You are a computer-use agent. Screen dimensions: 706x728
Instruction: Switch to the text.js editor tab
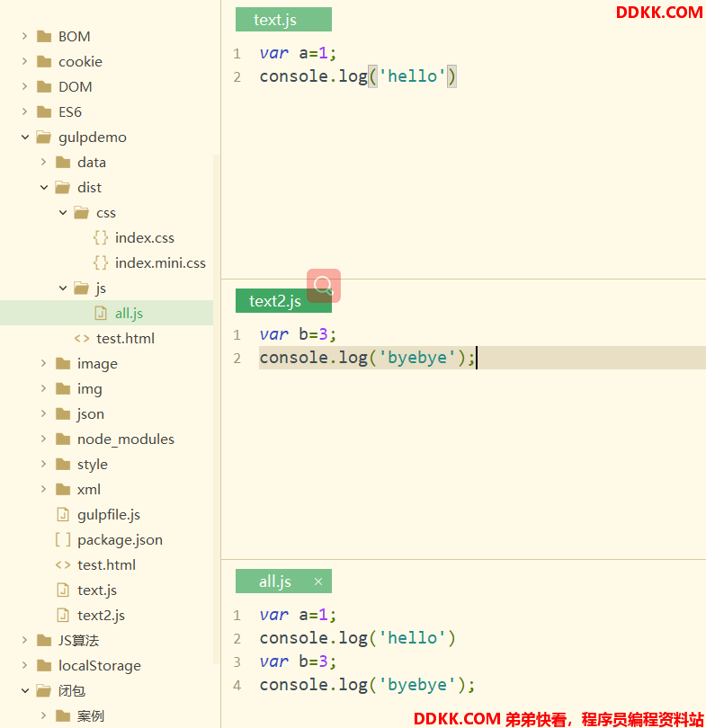point(283,20)
